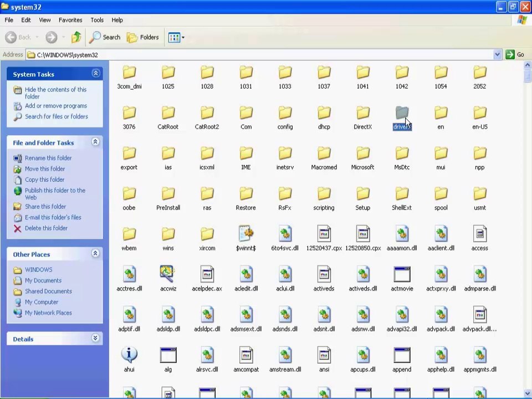Open the Views dropdown arrow

point(183,37)
